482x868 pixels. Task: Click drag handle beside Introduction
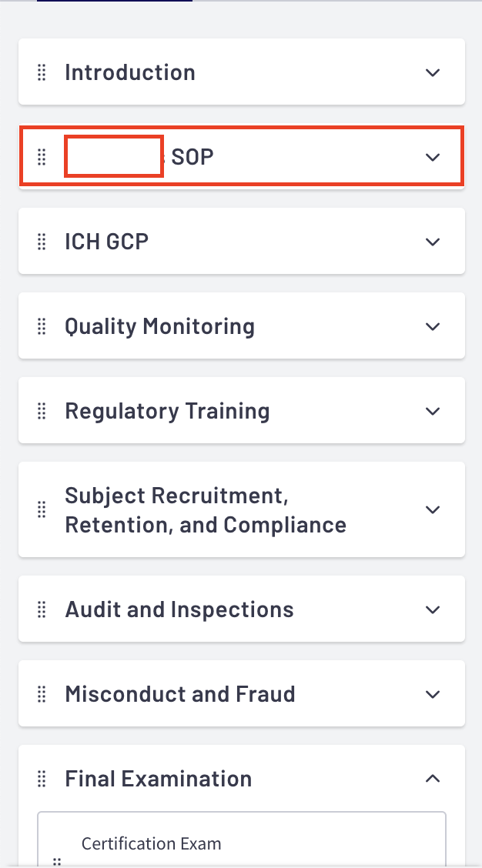(42, 72)
